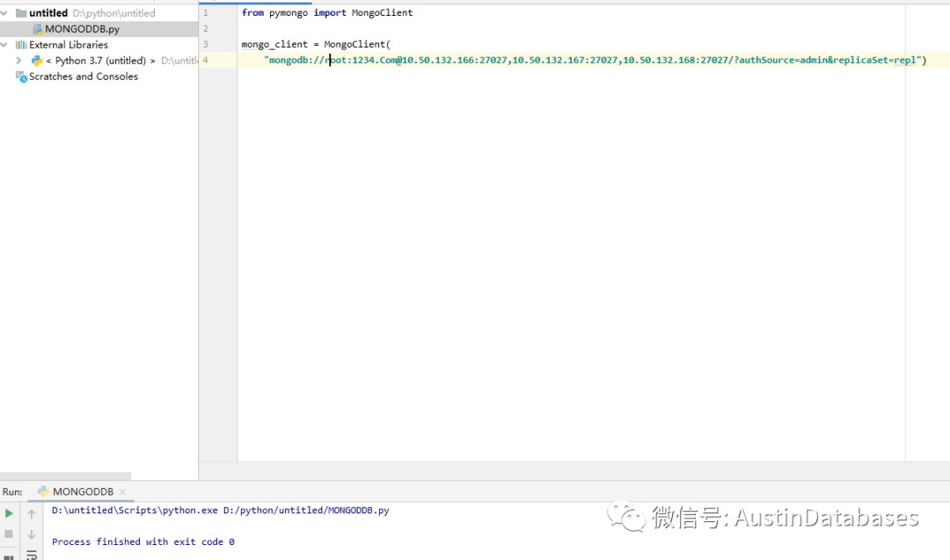
Task: Click the python.exe command output line
Action: tap(221, 511)
